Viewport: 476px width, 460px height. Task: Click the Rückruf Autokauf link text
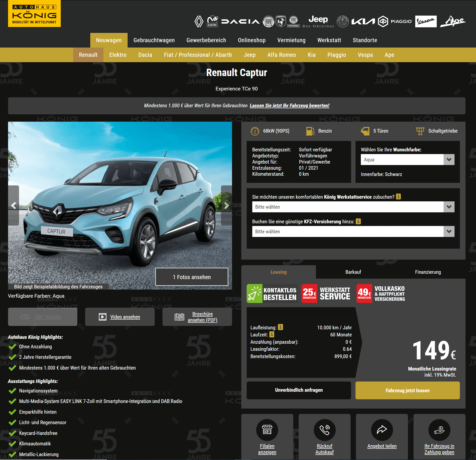324,449
